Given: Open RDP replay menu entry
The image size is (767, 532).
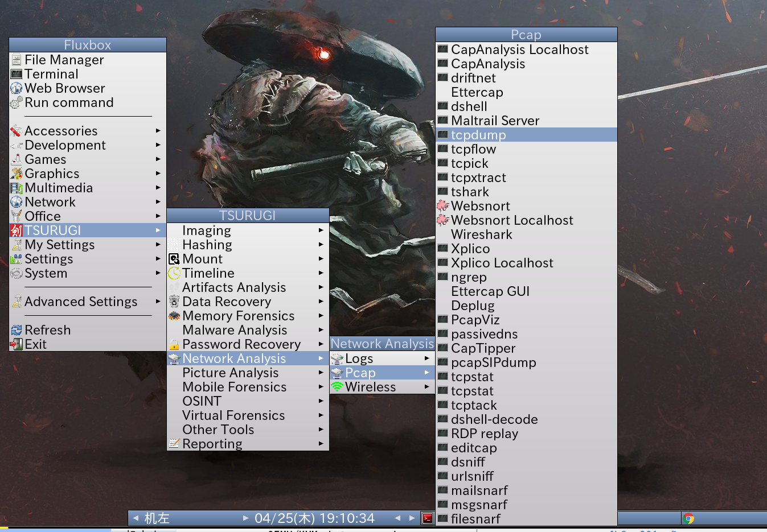Looking at the screenshot, I should coord(526,434).
